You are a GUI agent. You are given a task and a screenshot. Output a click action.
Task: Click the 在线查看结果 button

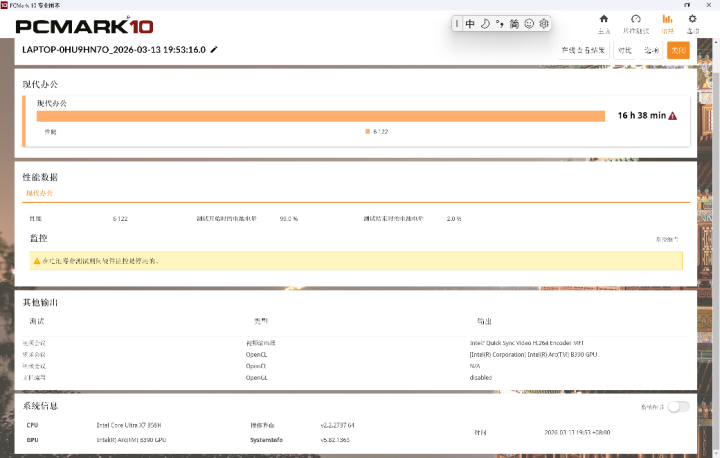[583, 50]
